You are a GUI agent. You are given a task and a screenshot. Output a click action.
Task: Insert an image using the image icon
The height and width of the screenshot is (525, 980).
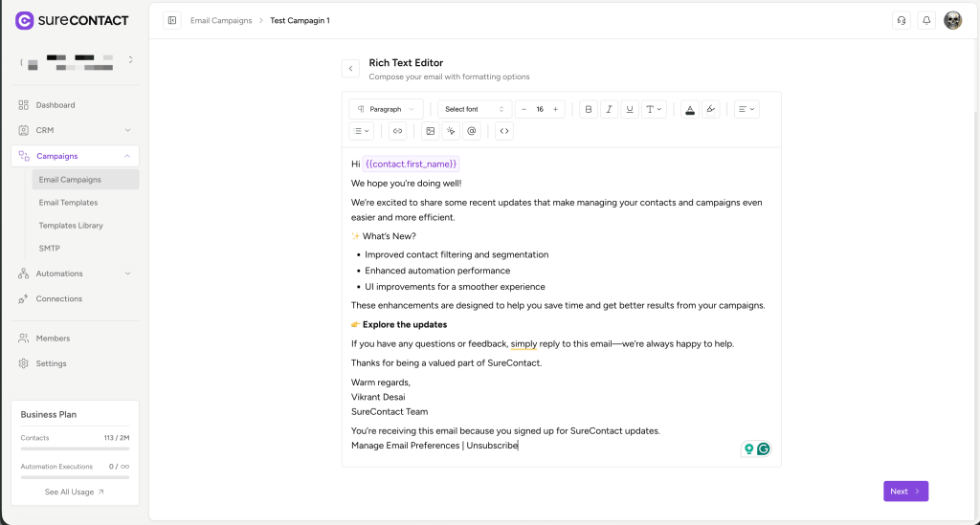click(430, 131)
